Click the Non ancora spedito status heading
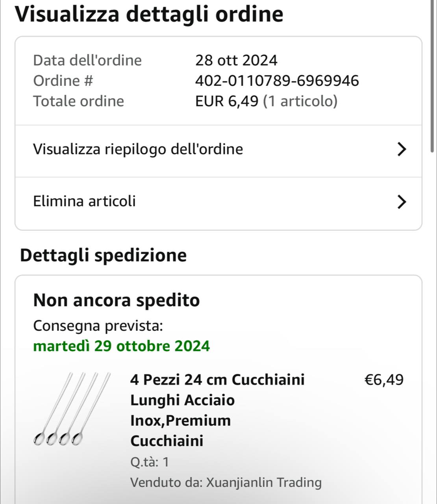 117,300
